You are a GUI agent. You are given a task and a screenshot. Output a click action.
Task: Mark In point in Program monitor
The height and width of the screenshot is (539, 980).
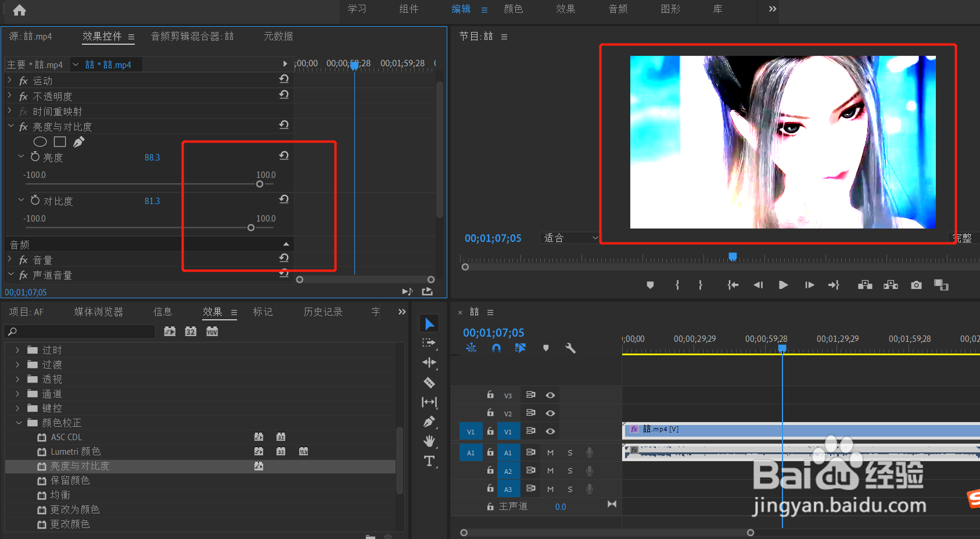tap(677, 285)
